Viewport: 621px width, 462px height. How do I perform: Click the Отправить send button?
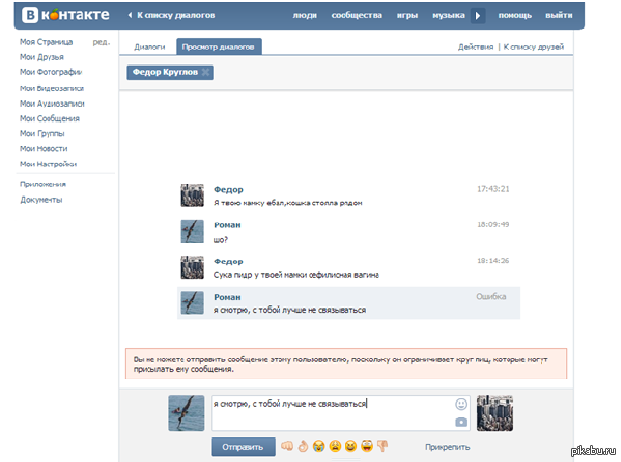pos(243,447)
